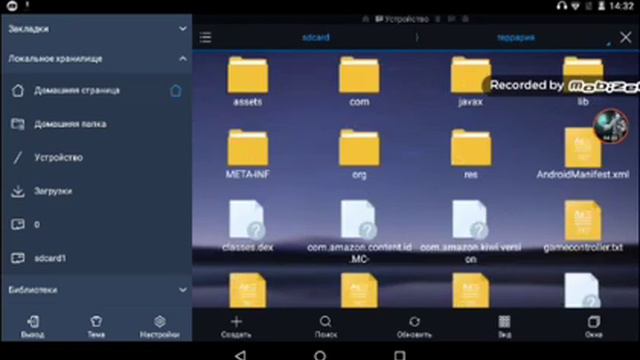Tap the Android home navigation button
Viewport: 640px width, 360px height.
point(320,355)
